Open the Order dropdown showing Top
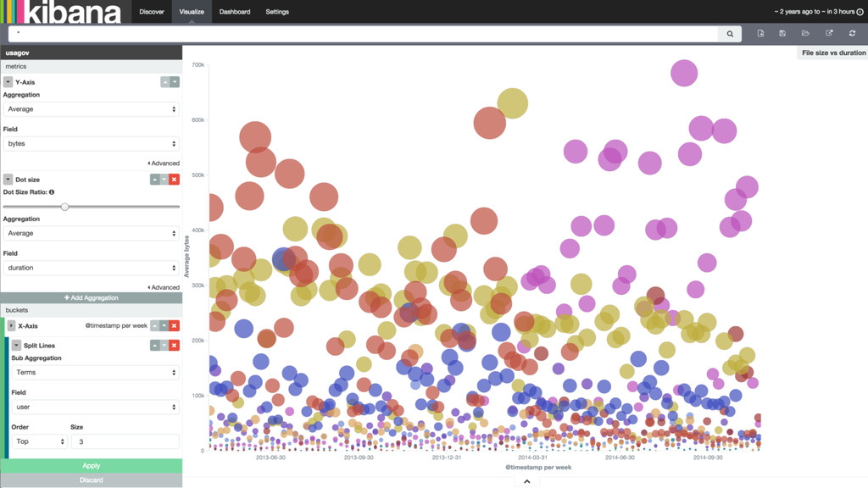The image size is (868, 488). pos(39,441)
